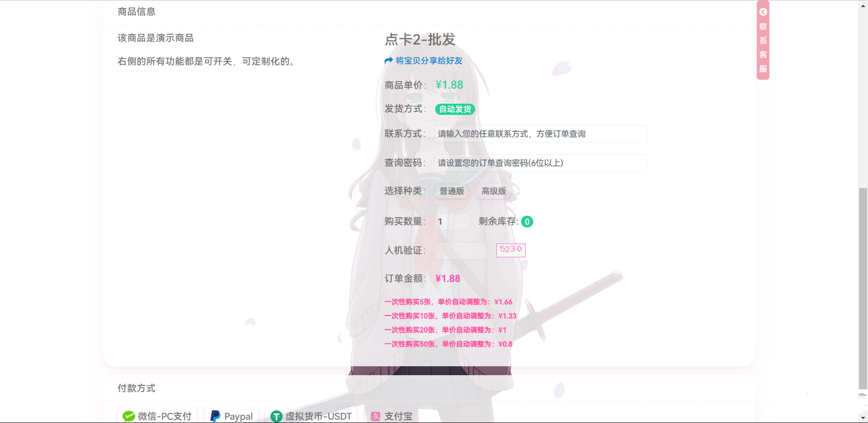This screenshot has width=868, height=423.
Task: Select the 普通版 product type
Action: click(452, 191)
